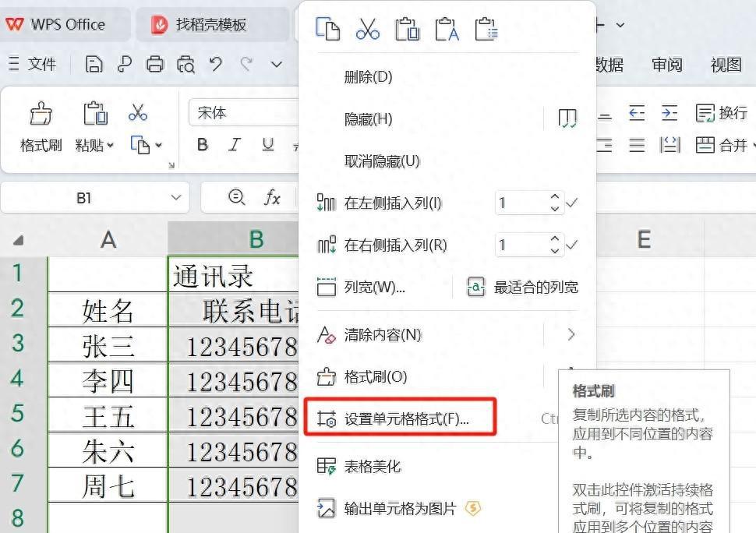Click the export PDF icon beside Save

click(125, 64)
